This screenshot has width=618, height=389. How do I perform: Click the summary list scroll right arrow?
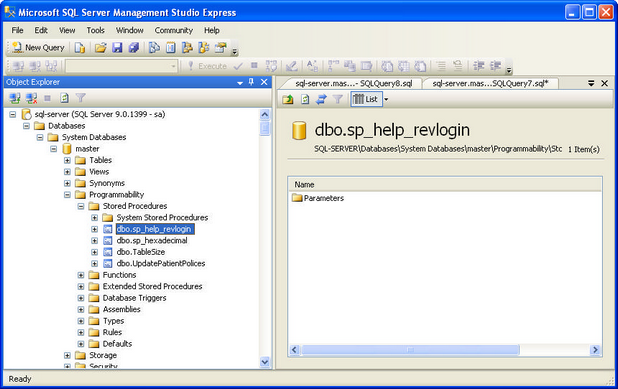click(x=595, y=350)
